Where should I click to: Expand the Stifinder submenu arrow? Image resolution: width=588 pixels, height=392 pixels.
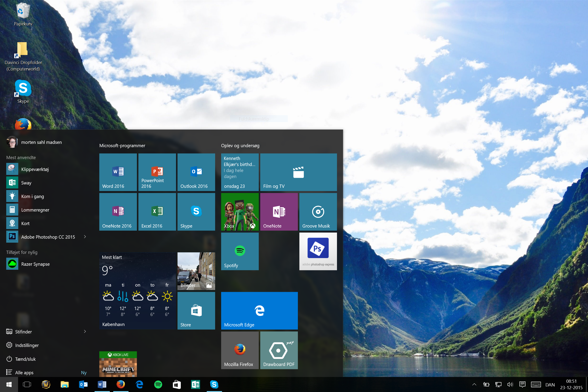click(85, 331)
